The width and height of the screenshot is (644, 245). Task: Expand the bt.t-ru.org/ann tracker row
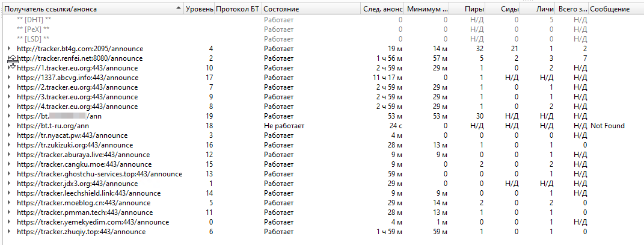pos(8,126)
